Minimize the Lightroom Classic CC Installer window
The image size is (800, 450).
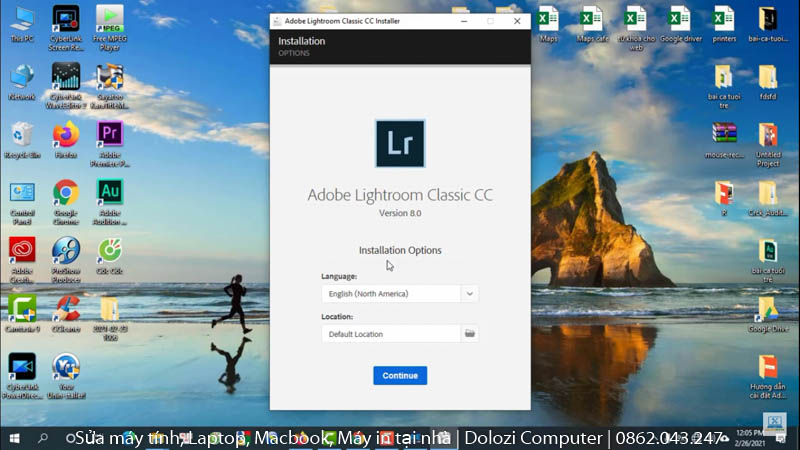(462, 20)
